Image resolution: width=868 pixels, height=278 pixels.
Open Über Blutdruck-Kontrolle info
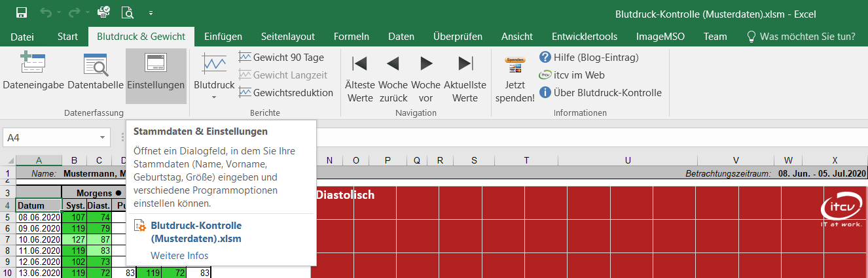tap(600, 92)
